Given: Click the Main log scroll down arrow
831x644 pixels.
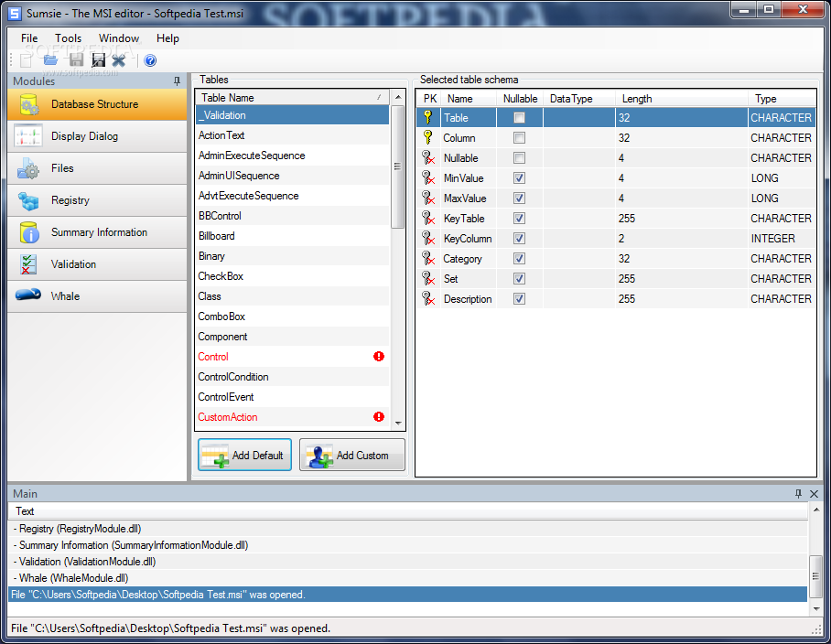Looking at the screenshot, I should [816, 609].
